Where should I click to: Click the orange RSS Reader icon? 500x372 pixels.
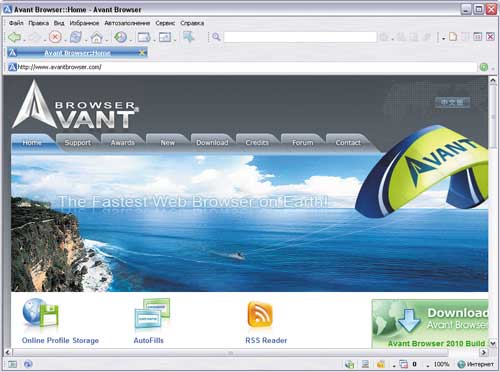coord(260,315)
